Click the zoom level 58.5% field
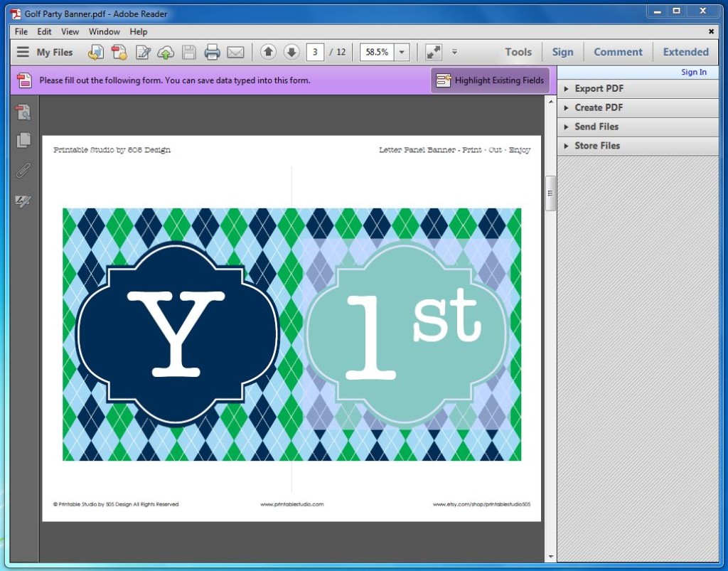728x571 pixels. pos(377,52)
